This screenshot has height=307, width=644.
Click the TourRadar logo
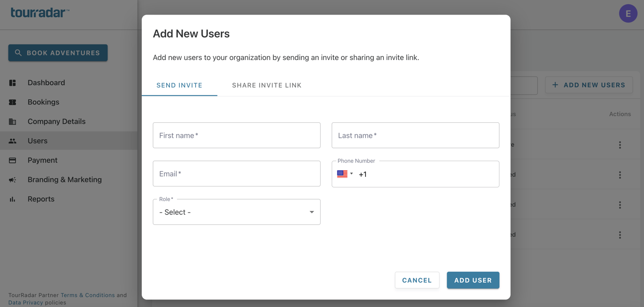(39, 13)
